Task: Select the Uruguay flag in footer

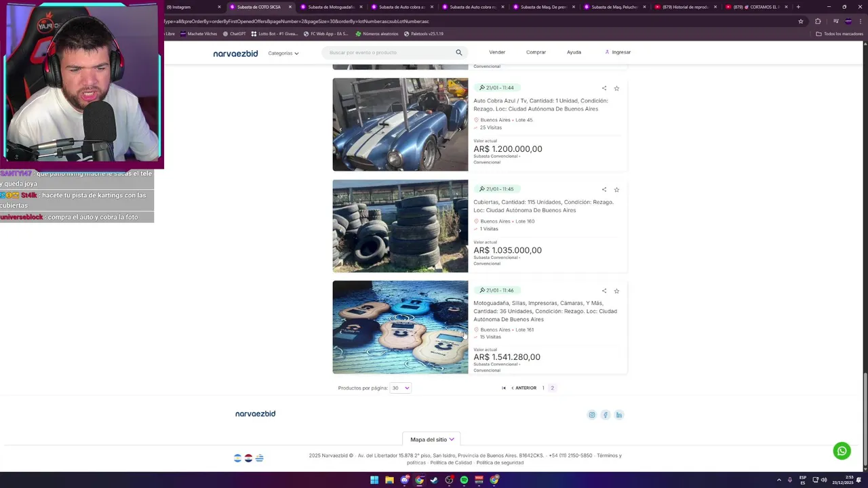Action: pos(259,458)
